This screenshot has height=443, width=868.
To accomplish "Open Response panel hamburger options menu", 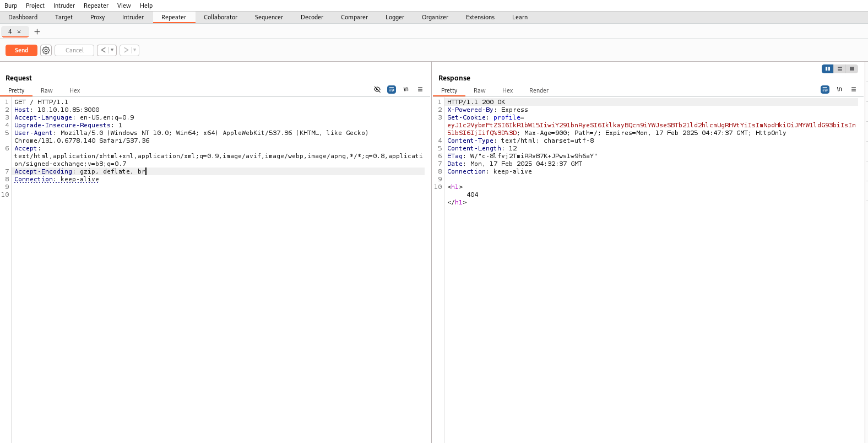I will tap(854, 89).
